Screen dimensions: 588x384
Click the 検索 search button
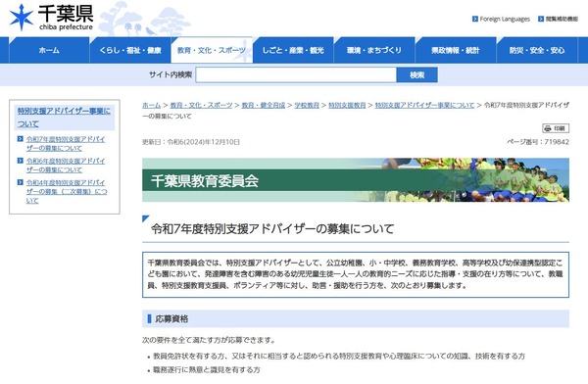coord(417,75)
